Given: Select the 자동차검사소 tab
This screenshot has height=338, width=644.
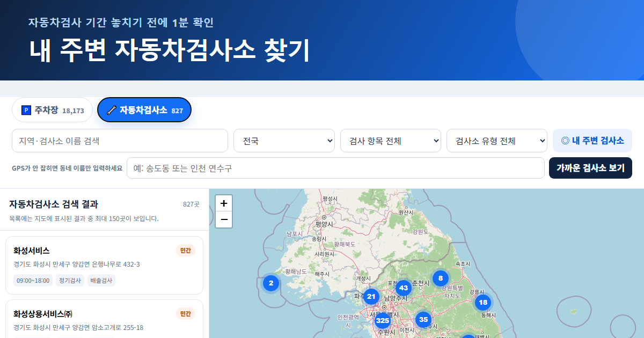Looking at the screenshot, I should click(144, 110).
